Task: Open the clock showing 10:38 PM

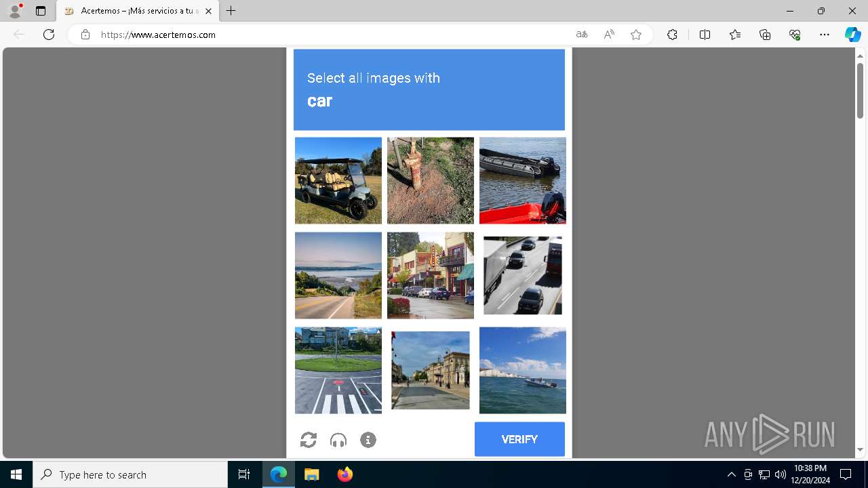Action: [x=810, y=474]
